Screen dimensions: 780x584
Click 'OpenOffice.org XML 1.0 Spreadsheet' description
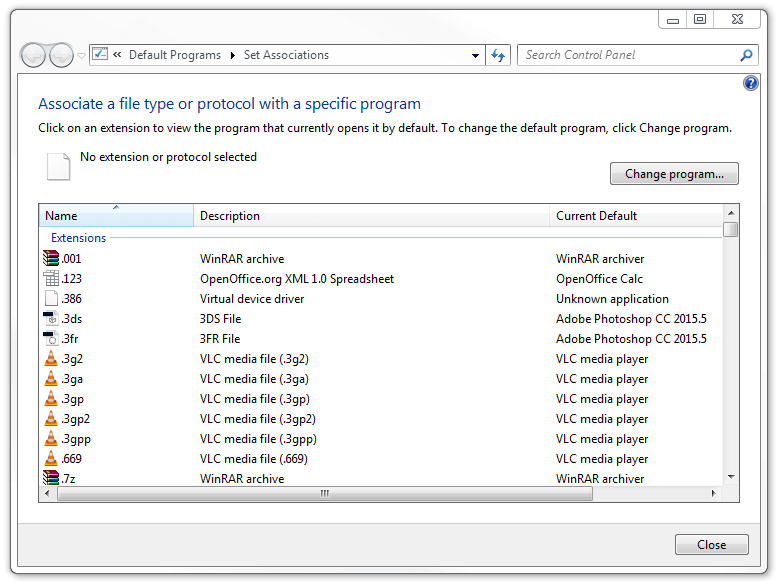tap(297, 279)
